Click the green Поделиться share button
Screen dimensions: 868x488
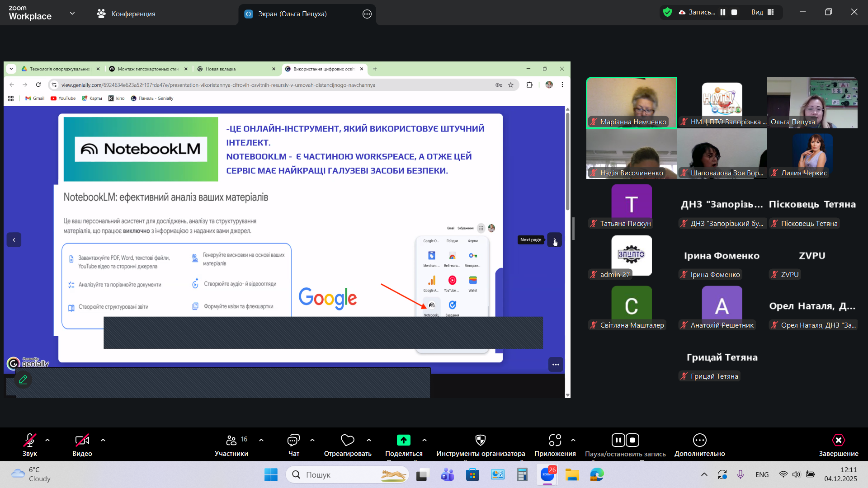(404, 445)
